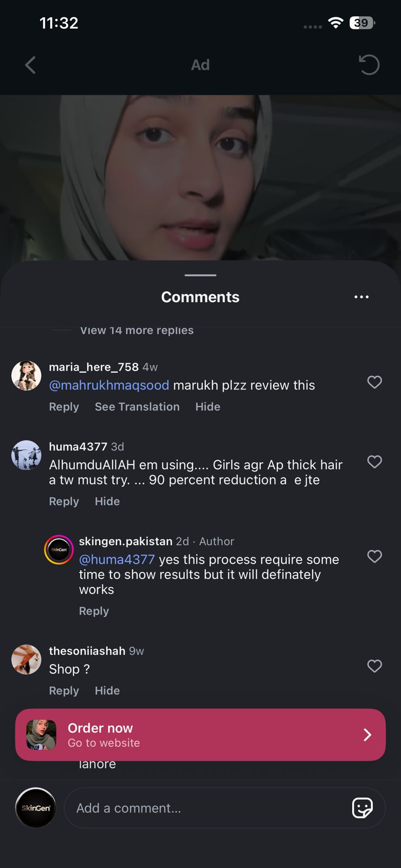Like maria_here_758's comment
The height and width of the screenshot is (868, 401).
coord(374,382)
